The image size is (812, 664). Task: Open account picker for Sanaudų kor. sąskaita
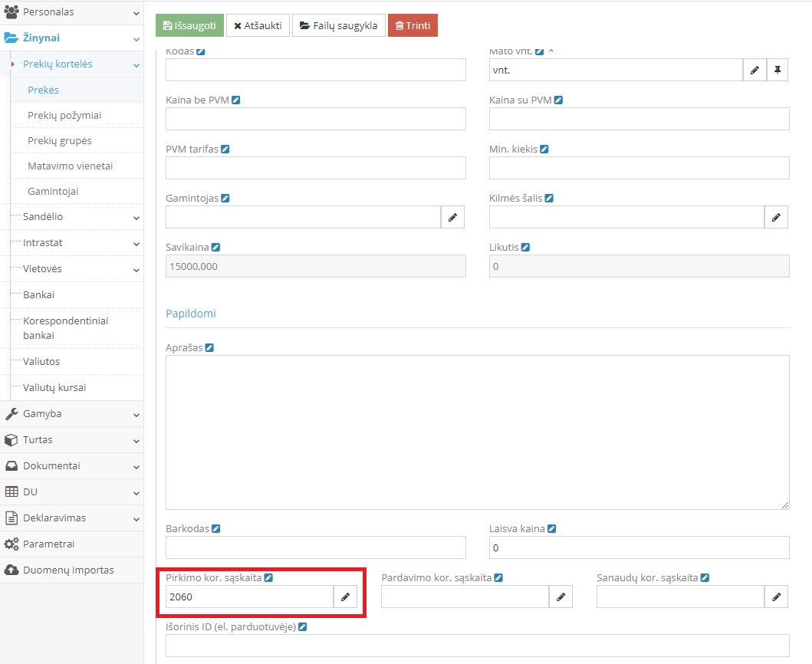[x=776, y=597]
